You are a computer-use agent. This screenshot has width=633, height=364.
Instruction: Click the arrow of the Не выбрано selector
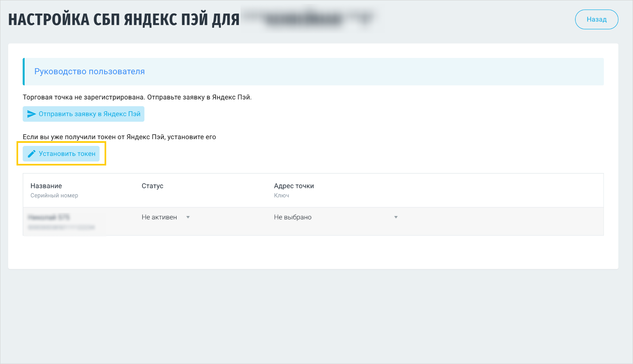396,217
